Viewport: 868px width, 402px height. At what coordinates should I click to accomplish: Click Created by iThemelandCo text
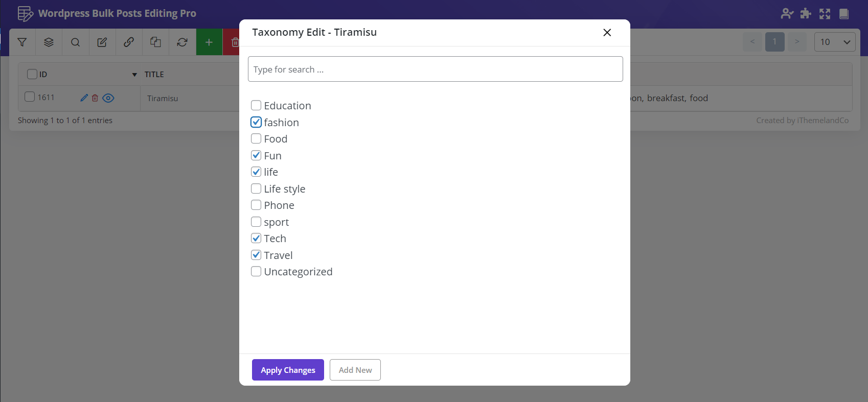(x=803, y=121)
